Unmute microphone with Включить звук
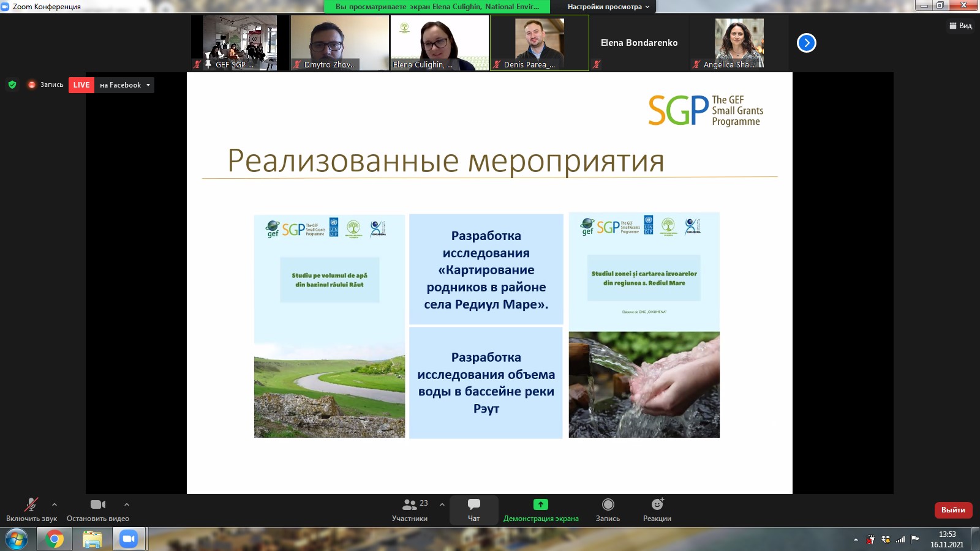Image resolution: width=980 pixels, height=551 pixels. click(31, 510)
